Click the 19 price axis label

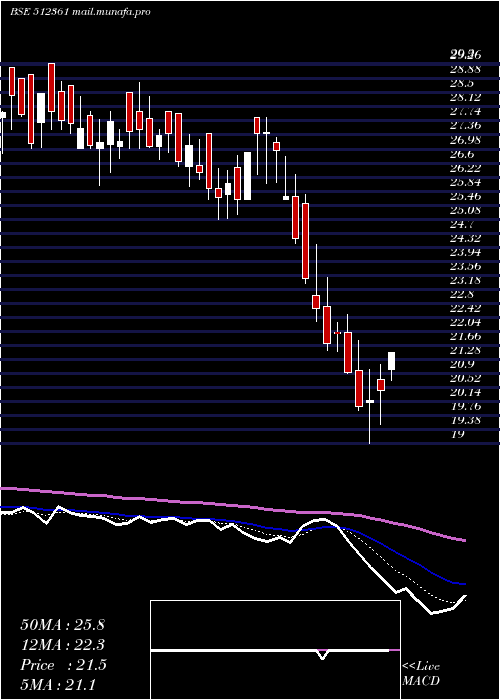[458, 434]
